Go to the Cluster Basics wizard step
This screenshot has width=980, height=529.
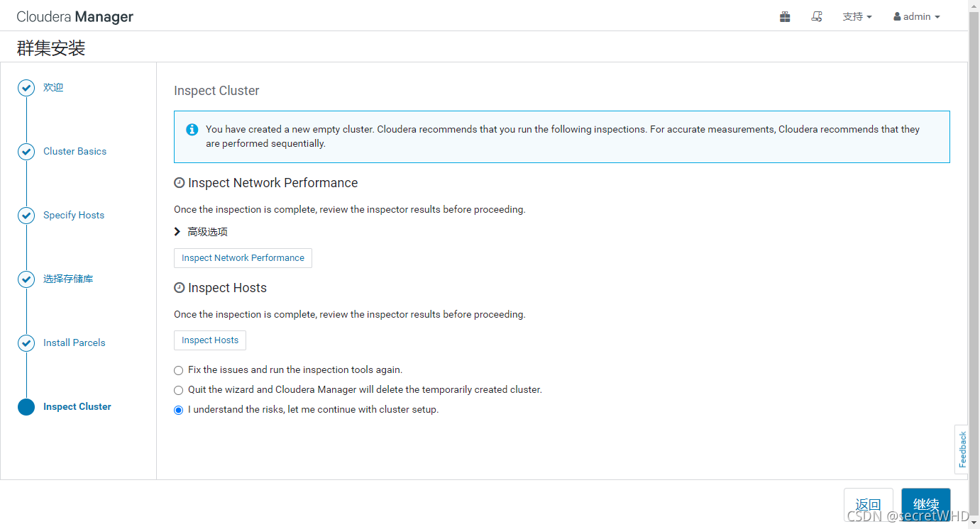click(x=75, y=151)
